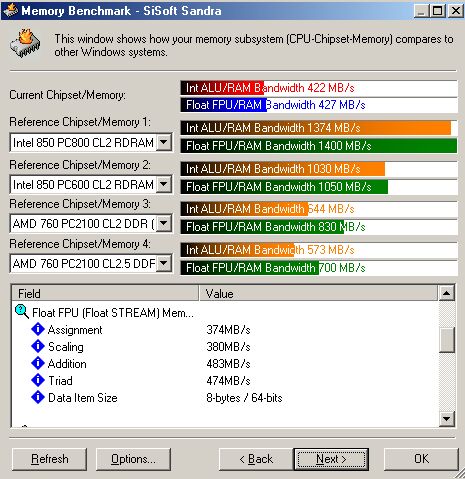The image size is (465, 479).
Task: Click the Float FPU/RAM Bandwidth 1400 MB/s bar
Action: tap(319, 146)
